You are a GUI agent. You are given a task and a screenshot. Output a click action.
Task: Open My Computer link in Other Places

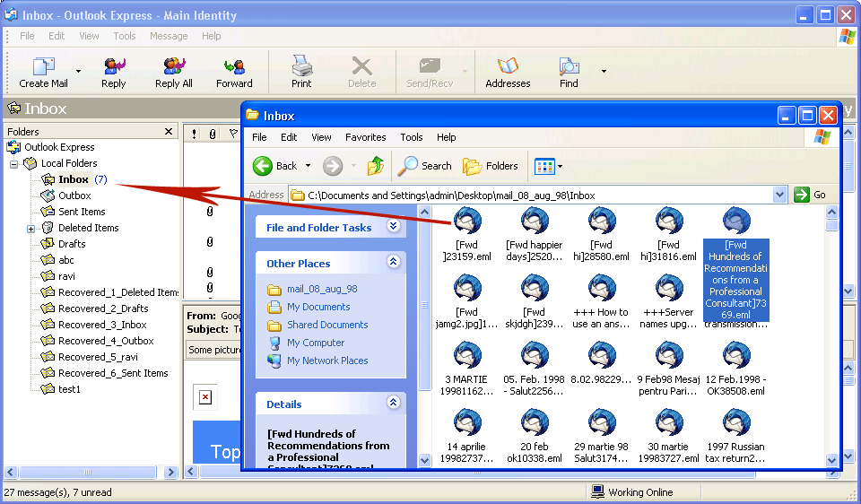click(x=316, y=343)
